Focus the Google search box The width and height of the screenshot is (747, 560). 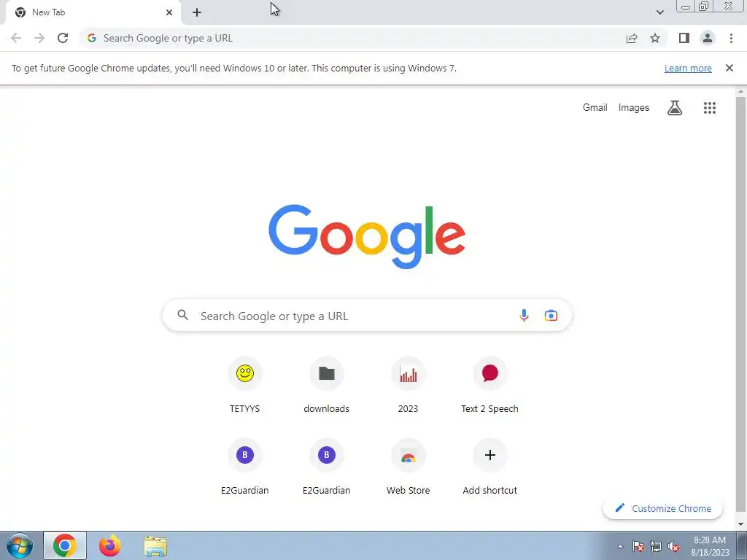coord(367,315)
